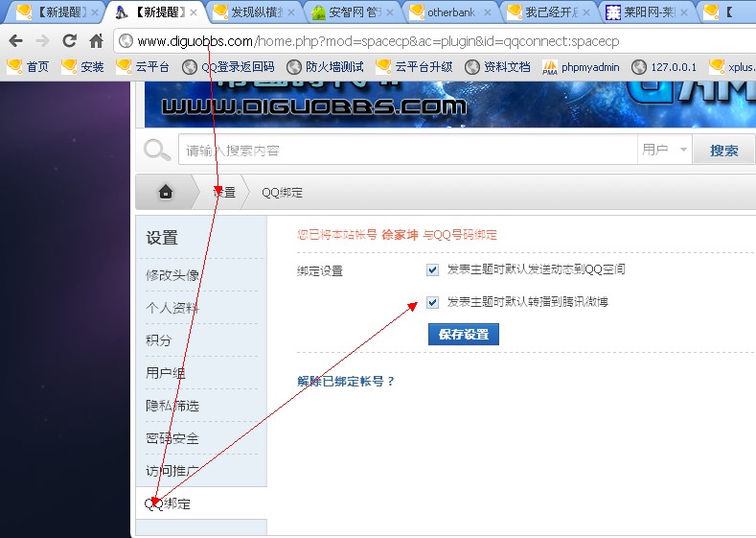Open 用户组 in the settings sidebar

coord(166,372)
